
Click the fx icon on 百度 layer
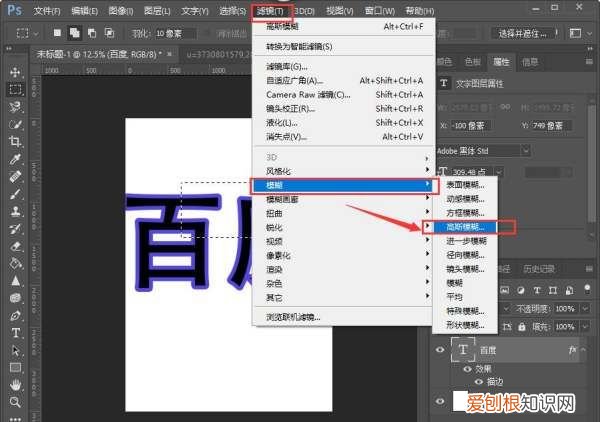click(x=572, y=350)
